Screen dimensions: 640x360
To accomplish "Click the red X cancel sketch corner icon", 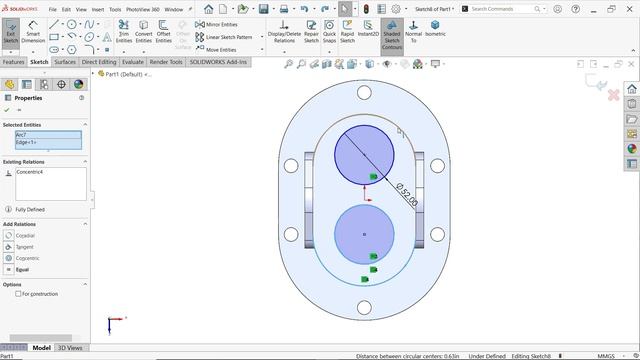I will click(613, 95).
